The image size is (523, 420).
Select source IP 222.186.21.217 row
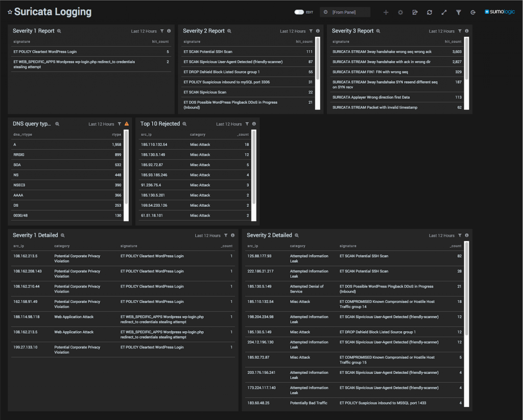click(354, 273)
